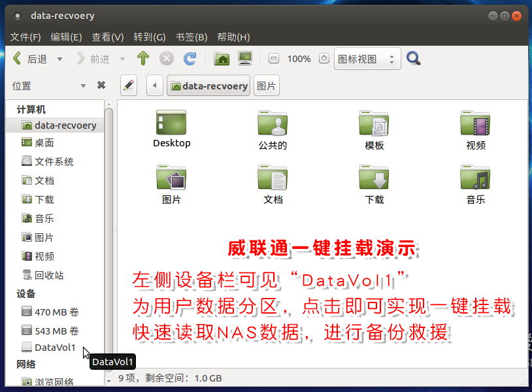Screen dimensions: 532x392
Task: Mount the 470 MB 卷 device
Action: pos(56,312)
